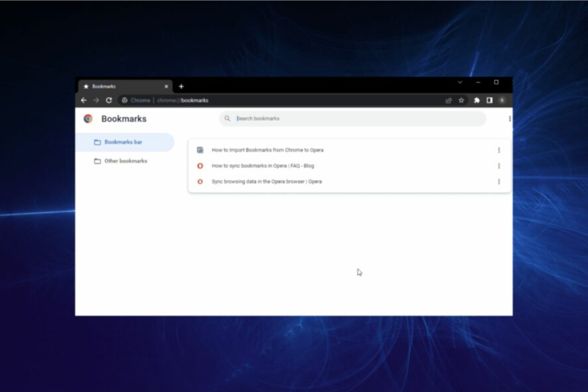Toggle the side panel icon
This screenshot has height=392, width=588.
(489, 100)
